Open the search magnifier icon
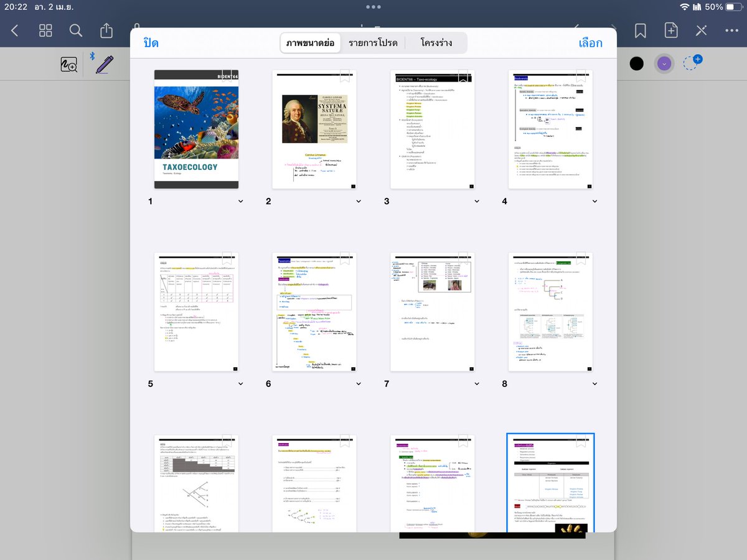747x560 pixels. click(76, 30)
